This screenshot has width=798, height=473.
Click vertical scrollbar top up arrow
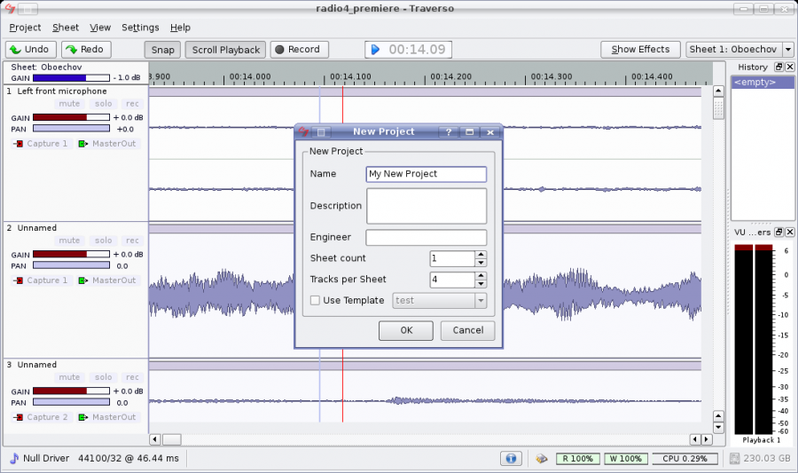[718, 91]
